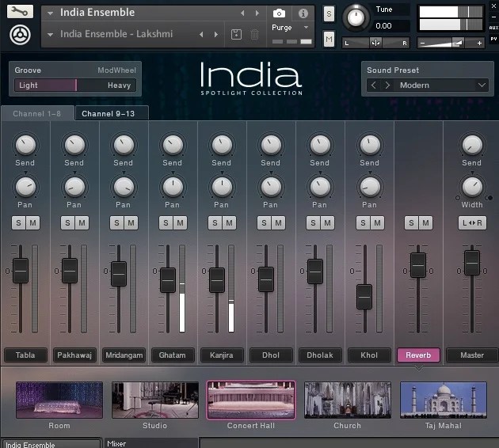
Task: Click the Khol volume fader handle
Action: 364,297
